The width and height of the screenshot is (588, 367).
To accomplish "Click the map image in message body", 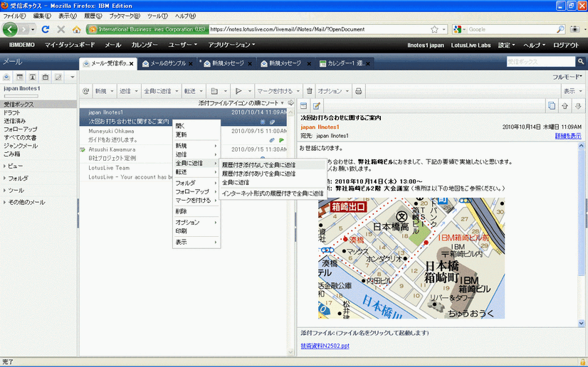I will [x=411, y=258].
